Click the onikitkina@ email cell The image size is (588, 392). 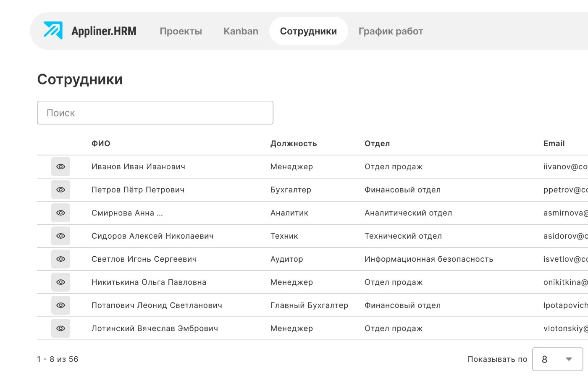click(x=565, y=282)
